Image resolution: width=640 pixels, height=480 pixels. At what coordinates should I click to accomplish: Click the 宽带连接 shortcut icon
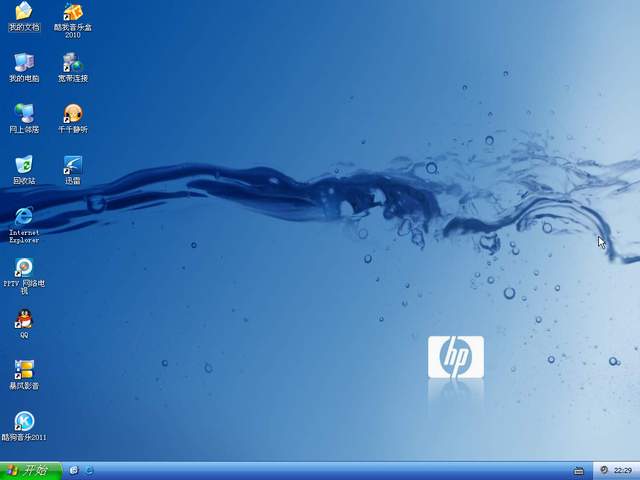[73, 63]
